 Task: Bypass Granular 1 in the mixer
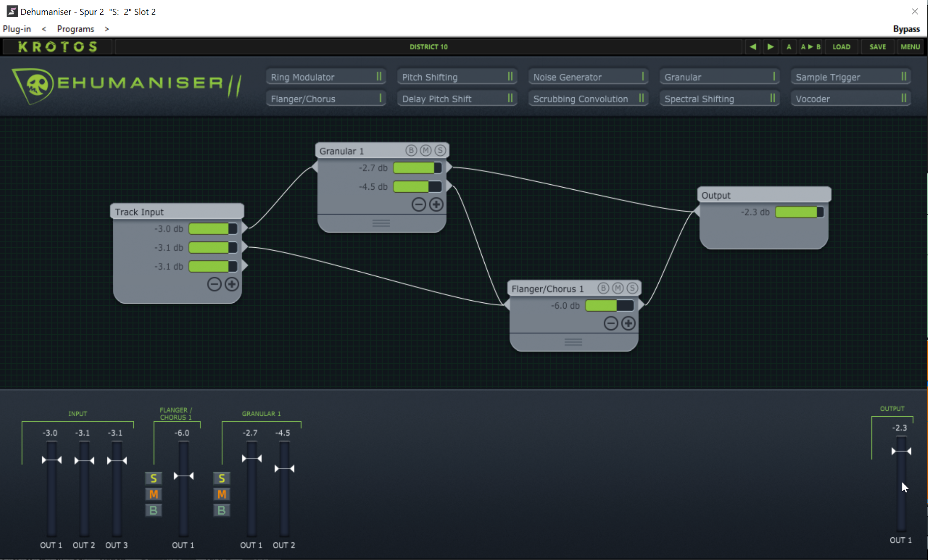click(222, 510)
